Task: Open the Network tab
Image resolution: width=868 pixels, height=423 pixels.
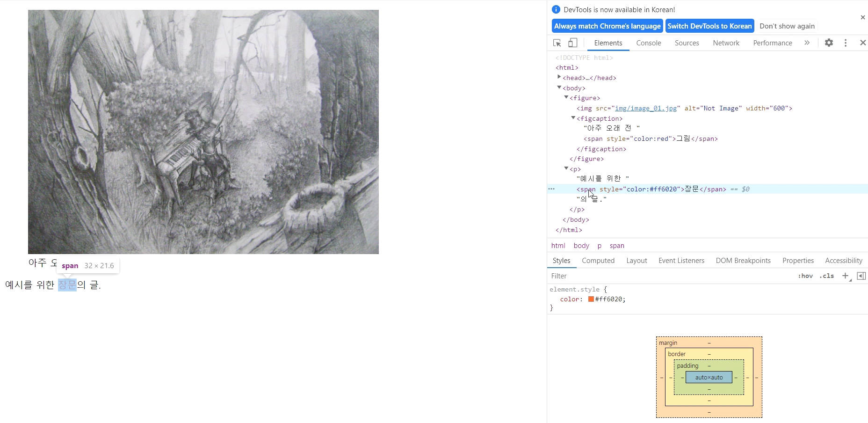Action: point(726,43)
